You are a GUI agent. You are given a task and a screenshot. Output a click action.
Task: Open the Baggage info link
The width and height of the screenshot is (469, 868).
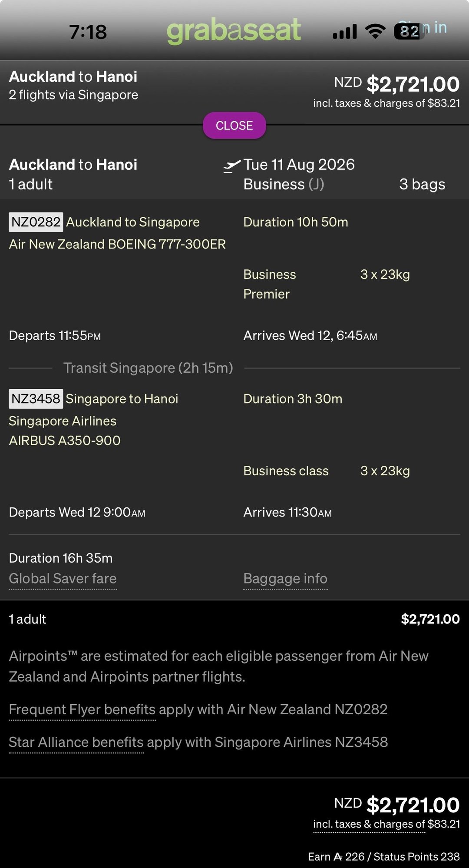click(x=285, y=579)
